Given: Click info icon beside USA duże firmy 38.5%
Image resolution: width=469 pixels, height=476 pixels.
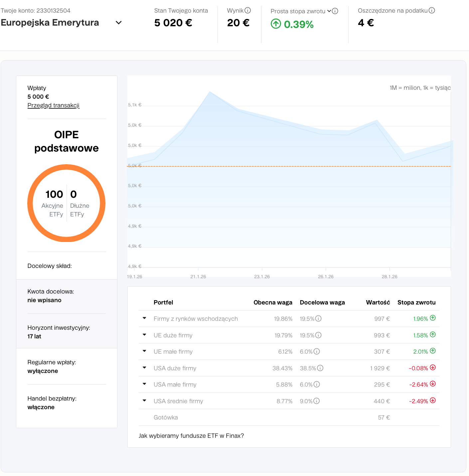Looking at the screenshot, I should coord(320,368).
